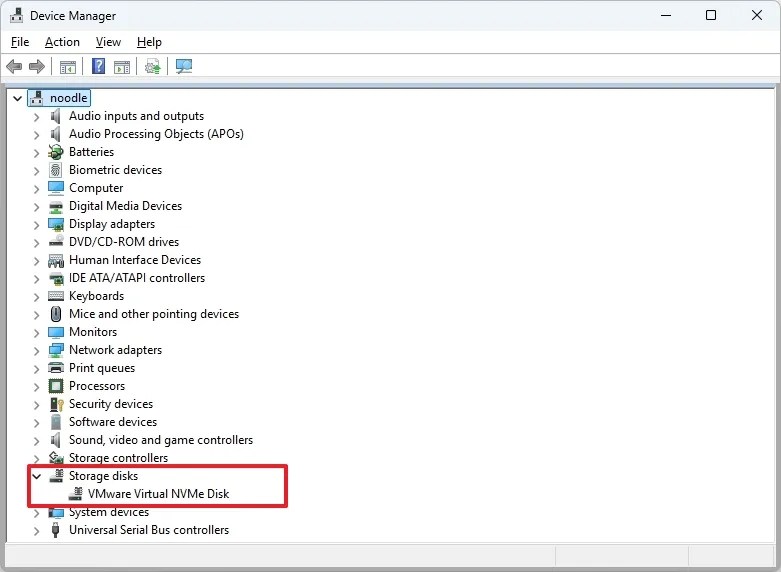The width and height of the screenshot is (781, 572).
Task: Collapse the noodle root node
Action: 17,99
